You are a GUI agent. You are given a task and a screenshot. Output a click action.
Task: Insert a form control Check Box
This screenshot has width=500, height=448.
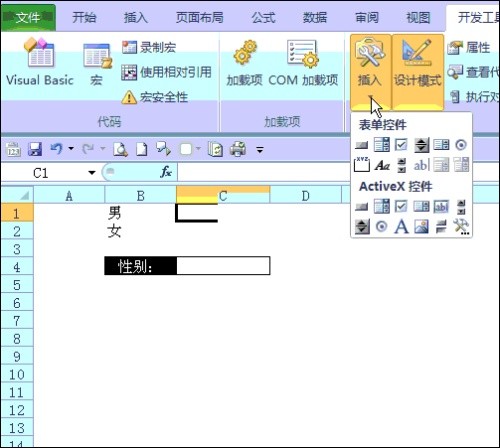(x=401, y=145)
